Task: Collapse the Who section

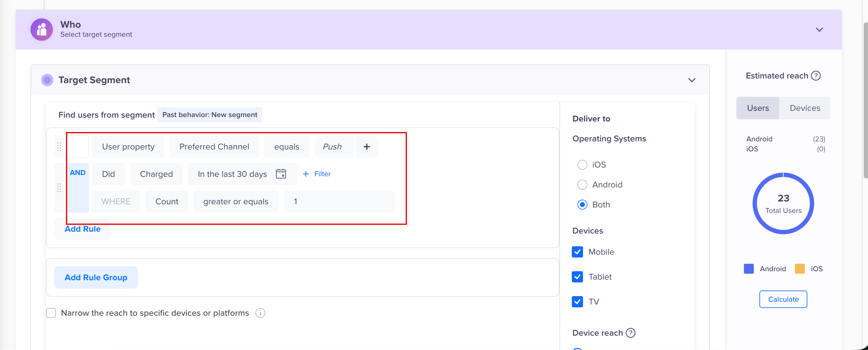Action: [819, 30]
